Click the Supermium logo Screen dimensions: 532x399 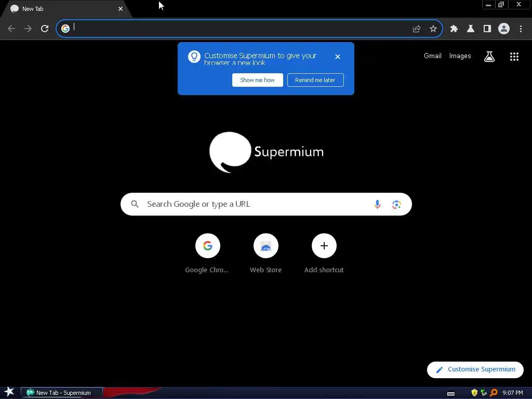(267, 152)
